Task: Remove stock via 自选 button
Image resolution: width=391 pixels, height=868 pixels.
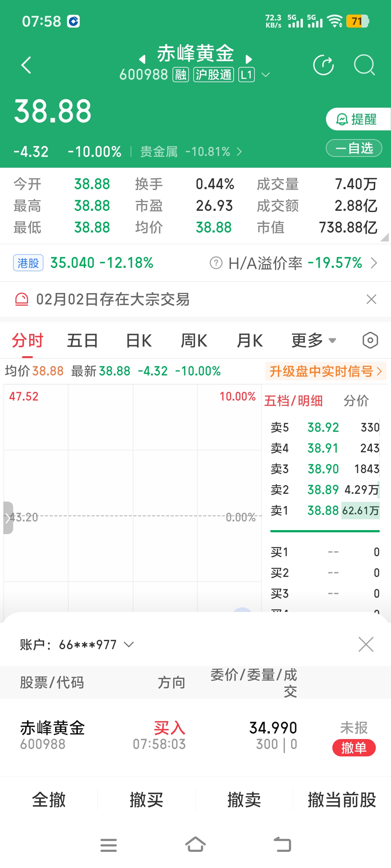Action: [353, 148]
